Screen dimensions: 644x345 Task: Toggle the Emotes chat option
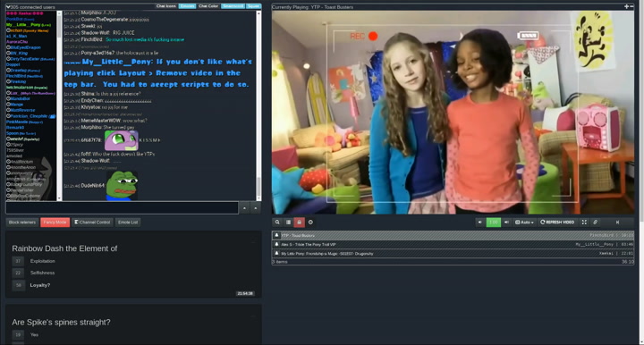tap(187, 6)
